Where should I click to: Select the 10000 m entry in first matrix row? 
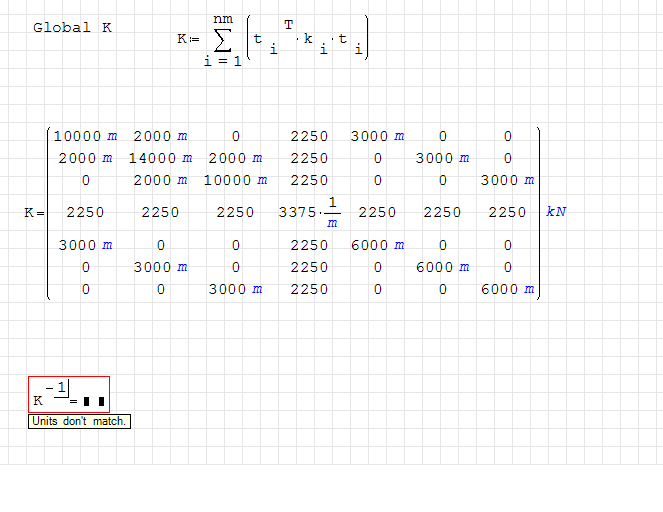[85, 136]
